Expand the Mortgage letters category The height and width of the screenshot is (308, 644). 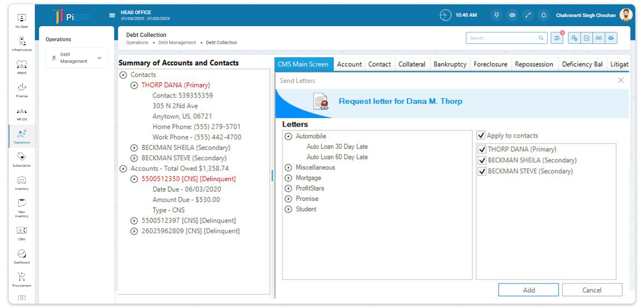point(288,178)
